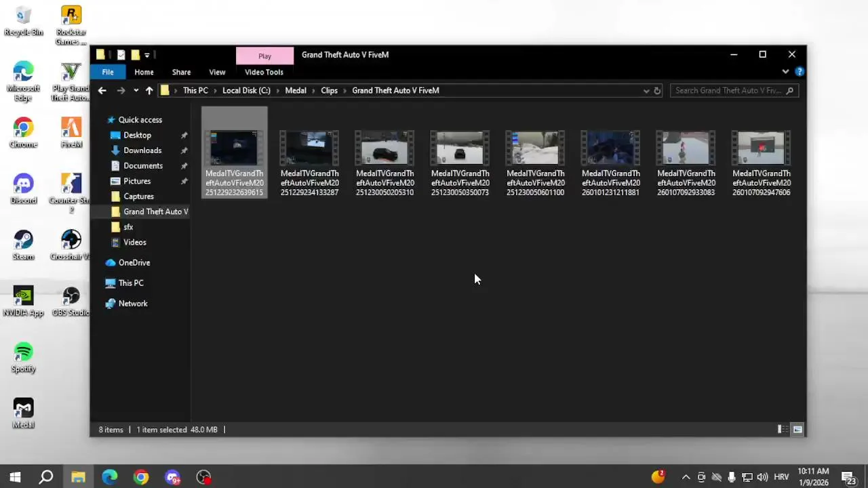Open the notification center icon

(x=848, y=477)
